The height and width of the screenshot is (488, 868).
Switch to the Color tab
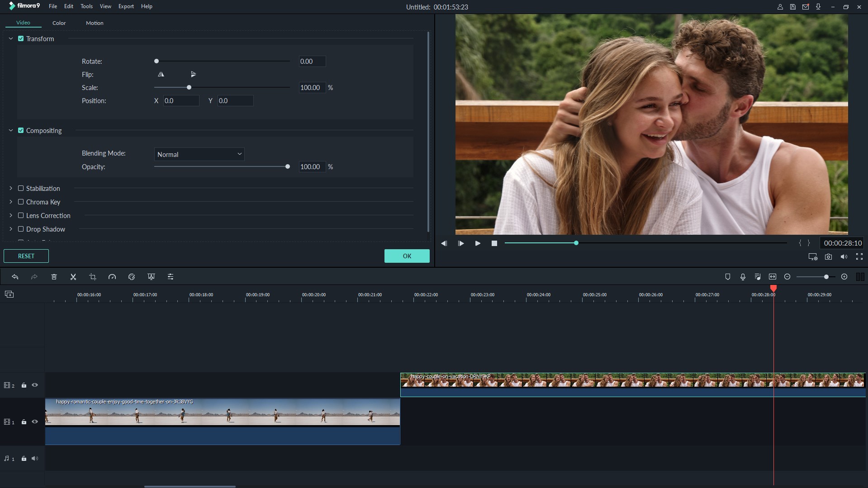coord(59,23)
